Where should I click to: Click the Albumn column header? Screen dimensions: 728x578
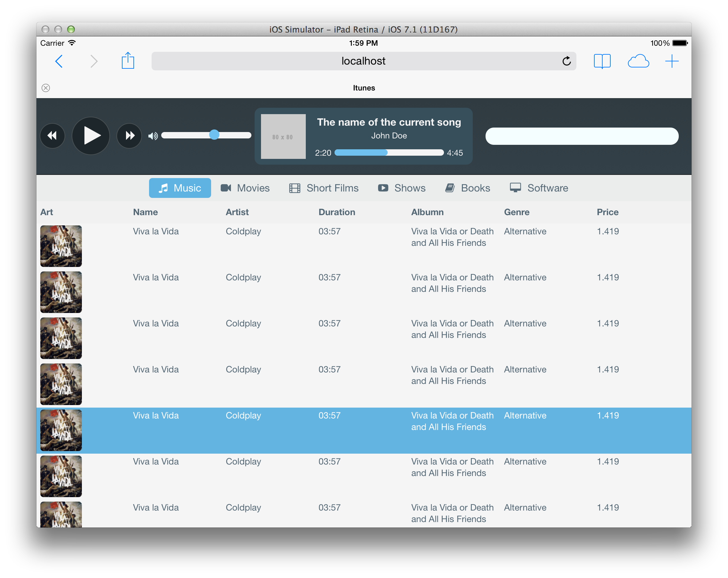[x=427, y=212]
